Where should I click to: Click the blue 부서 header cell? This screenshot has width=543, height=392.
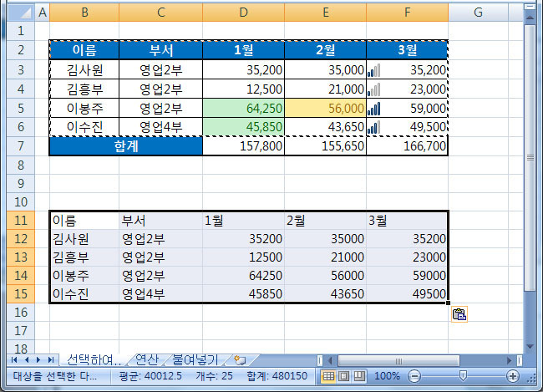160,50
